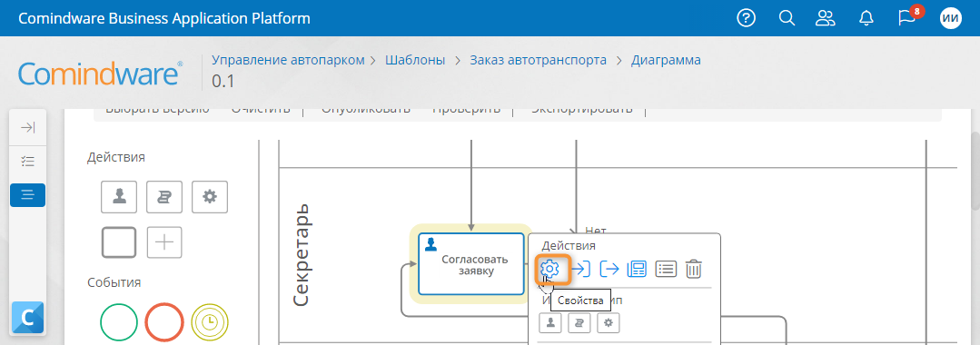Open the form layout icon in popup

pyautogui.click(x=637, y=270)
